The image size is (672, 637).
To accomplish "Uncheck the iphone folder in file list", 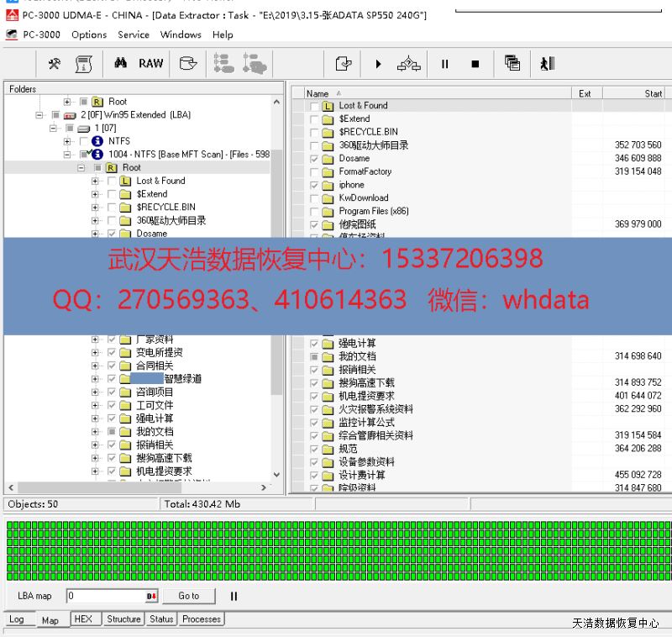I will coord(314,185).
